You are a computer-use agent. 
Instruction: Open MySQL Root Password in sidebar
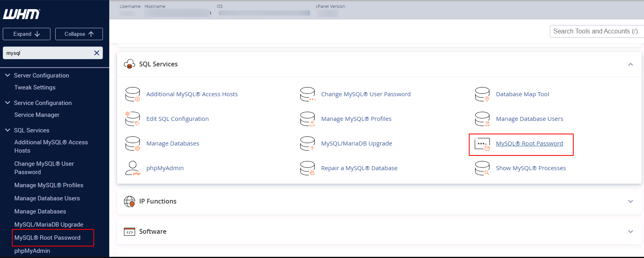(47, 238)
